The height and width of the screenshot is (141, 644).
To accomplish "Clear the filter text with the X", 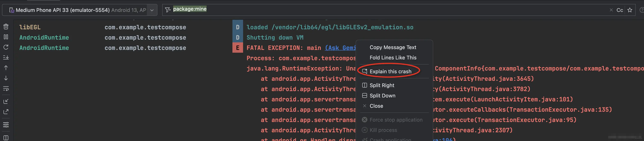I will (x=611, y=10).
